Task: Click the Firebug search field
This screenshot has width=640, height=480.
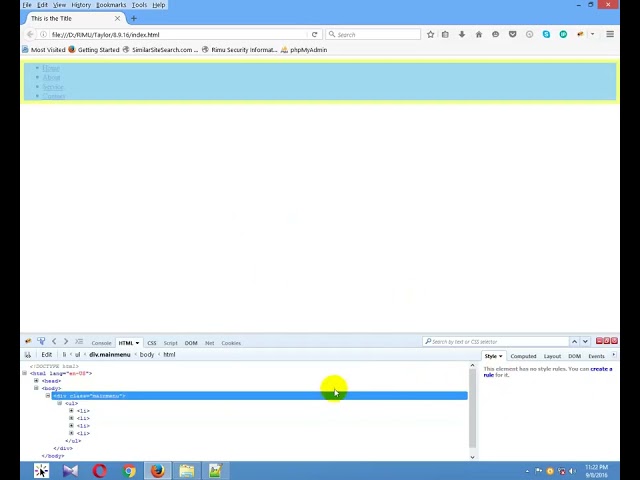Action: click(496, 342)
